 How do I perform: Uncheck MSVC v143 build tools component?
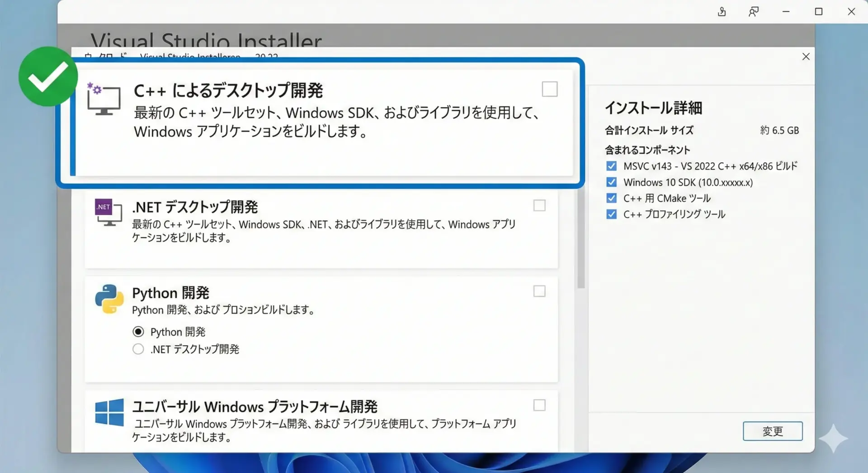click(611, 166)
